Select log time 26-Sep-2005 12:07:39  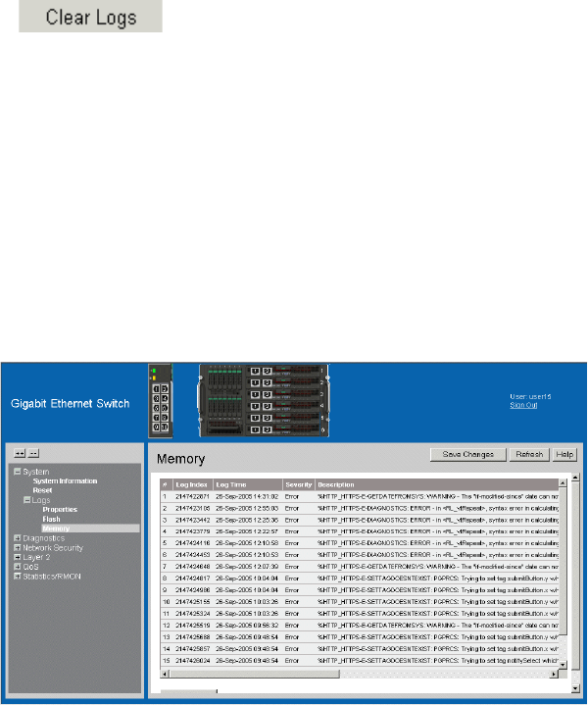[247, 567]
